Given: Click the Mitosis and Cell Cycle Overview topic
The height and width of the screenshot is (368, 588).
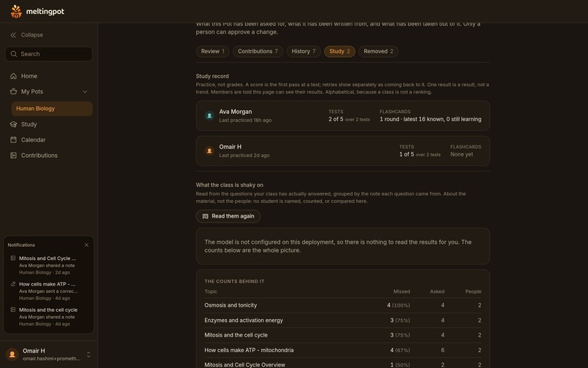Looking at the screenshot, I should (x=244, y=364).
